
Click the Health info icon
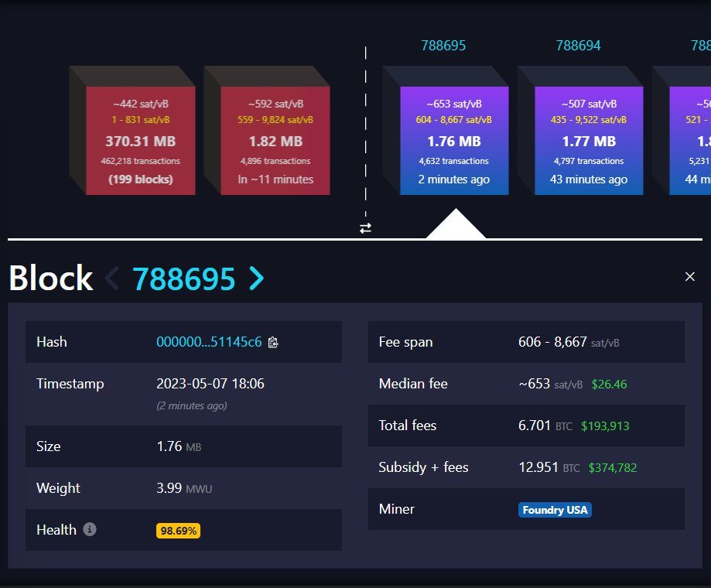[x=90, y=529]
